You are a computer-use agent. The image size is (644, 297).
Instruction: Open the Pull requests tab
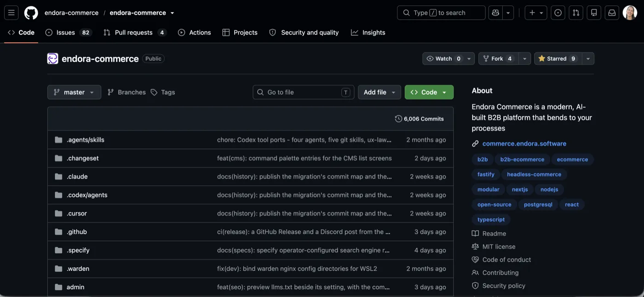point(134,33)
